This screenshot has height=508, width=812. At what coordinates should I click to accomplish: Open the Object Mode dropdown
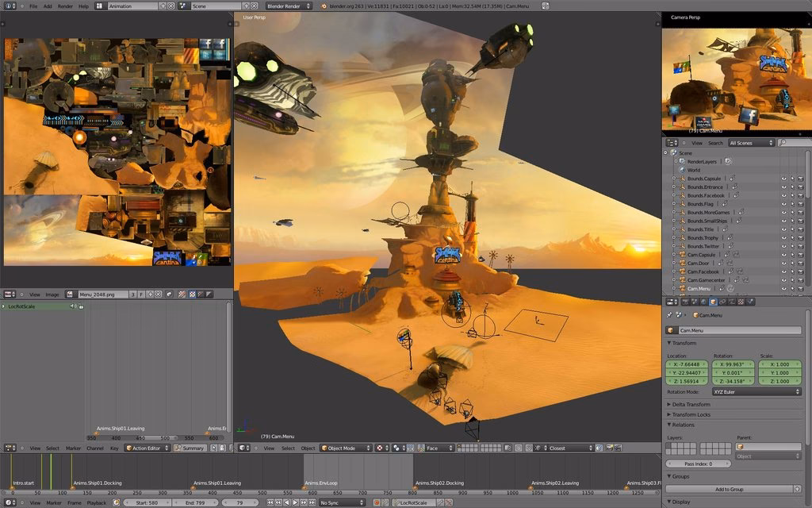[x=346, y=448]
